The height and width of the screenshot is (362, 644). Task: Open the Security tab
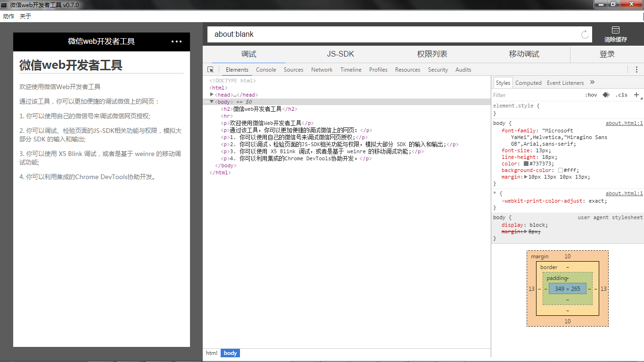click(x=438, y=70)
